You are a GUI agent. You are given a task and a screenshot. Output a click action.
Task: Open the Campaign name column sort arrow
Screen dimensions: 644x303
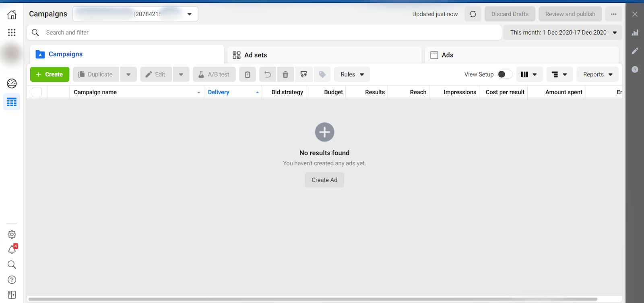198,93
